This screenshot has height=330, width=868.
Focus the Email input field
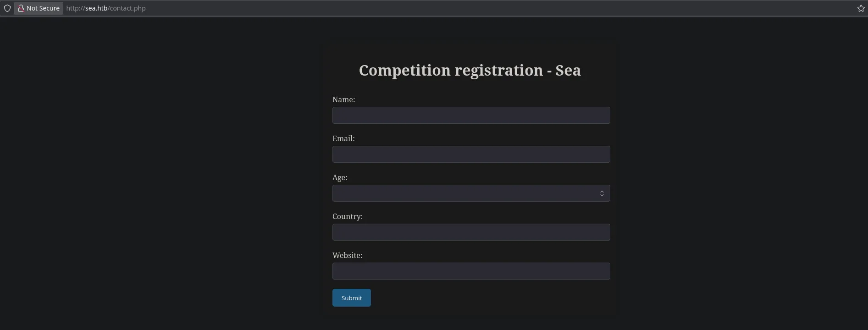(471, 154)
